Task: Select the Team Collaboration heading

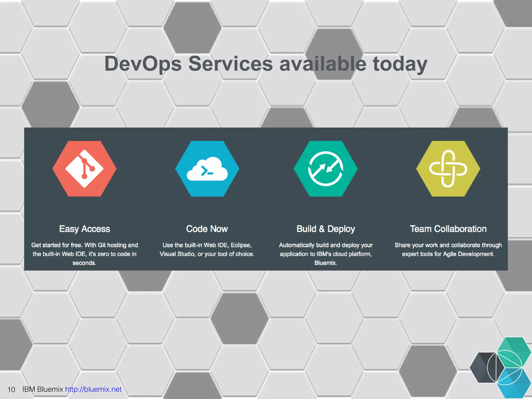Action: click(448, 229)
